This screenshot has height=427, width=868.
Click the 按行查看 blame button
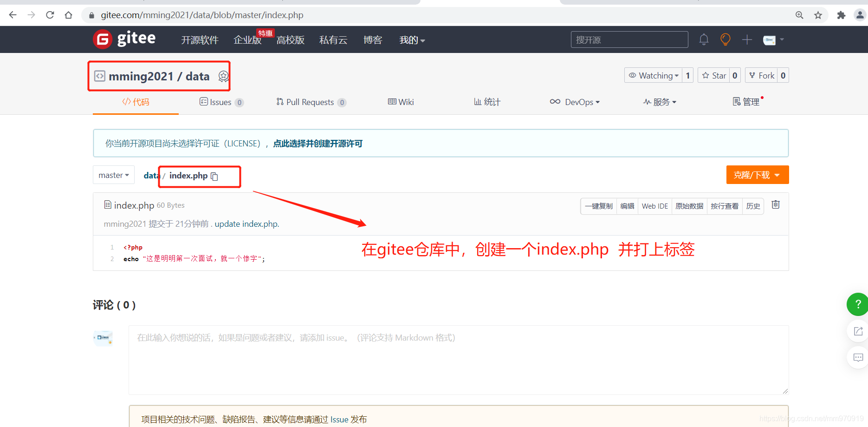pos(725,206)
